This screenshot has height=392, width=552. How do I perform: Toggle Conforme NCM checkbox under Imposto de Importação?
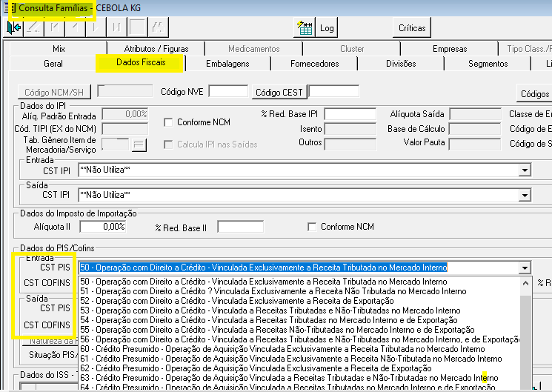[312, 227]
